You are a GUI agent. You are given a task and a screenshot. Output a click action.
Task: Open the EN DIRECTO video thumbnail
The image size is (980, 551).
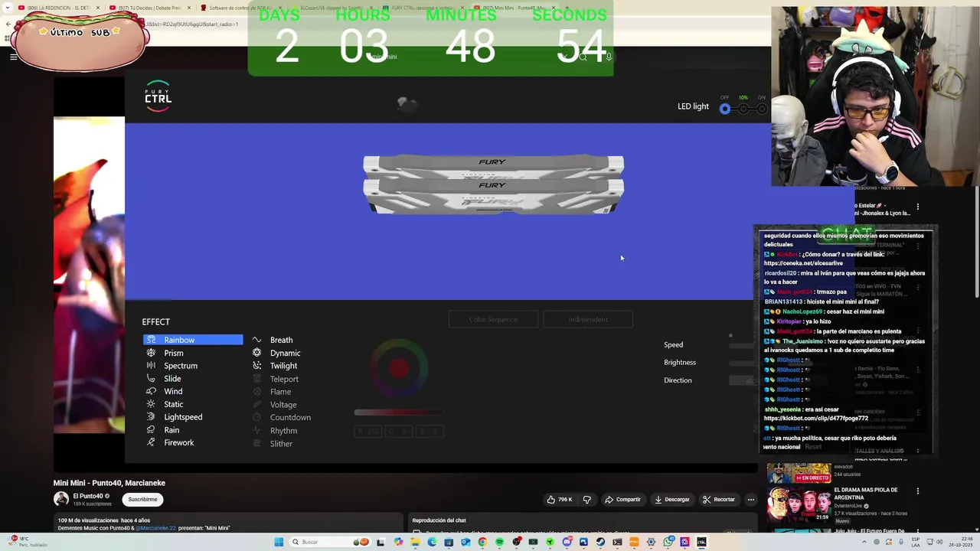click(x=799, y=472)
